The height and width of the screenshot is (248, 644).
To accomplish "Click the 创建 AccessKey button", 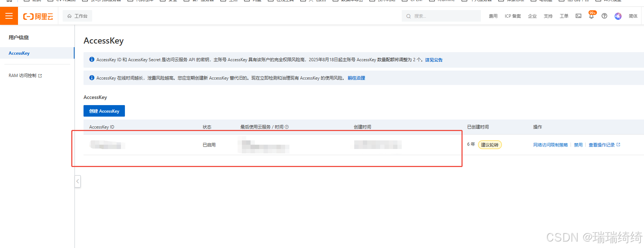I will pos(104,111).
